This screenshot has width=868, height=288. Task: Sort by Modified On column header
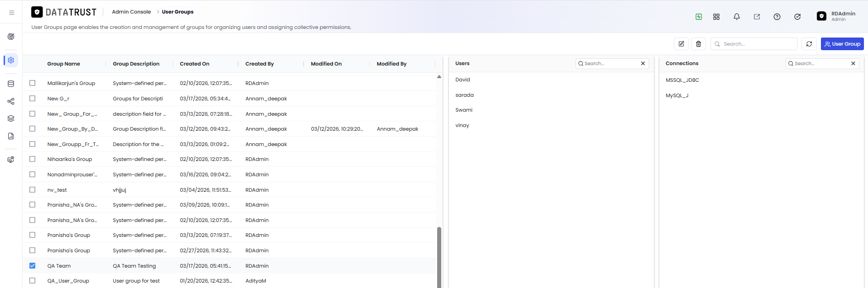click(x=326, y=64)
